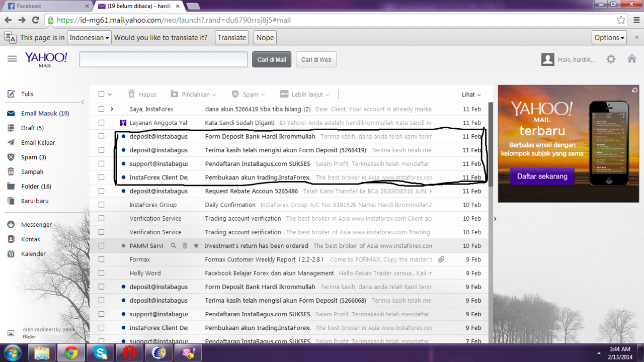The width and height of the screenshot is (644, 362).
Task: Open the flickr background credit icon
Action: tap(11, 333)
